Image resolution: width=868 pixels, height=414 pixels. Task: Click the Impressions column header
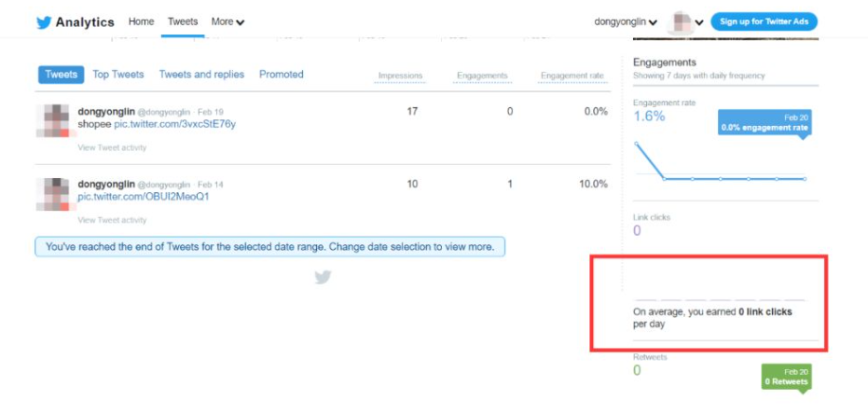coord(400,76)
